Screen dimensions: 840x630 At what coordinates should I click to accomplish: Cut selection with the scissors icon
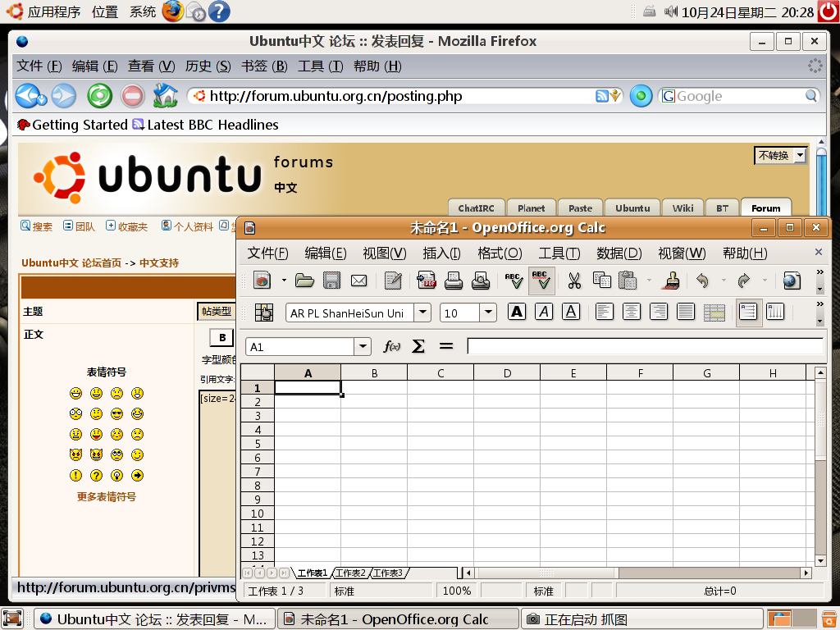(x=574, y=281)
